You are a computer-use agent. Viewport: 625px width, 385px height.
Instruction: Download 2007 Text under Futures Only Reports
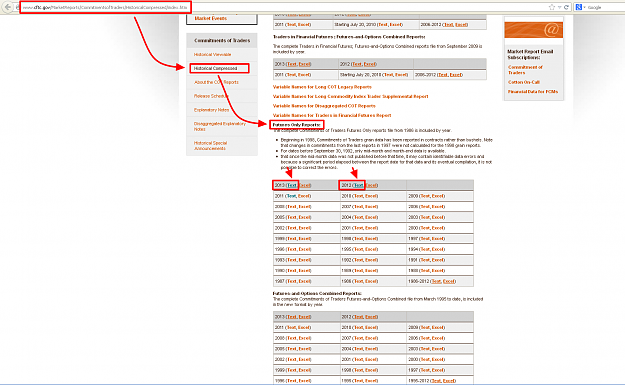coord(358,207)
